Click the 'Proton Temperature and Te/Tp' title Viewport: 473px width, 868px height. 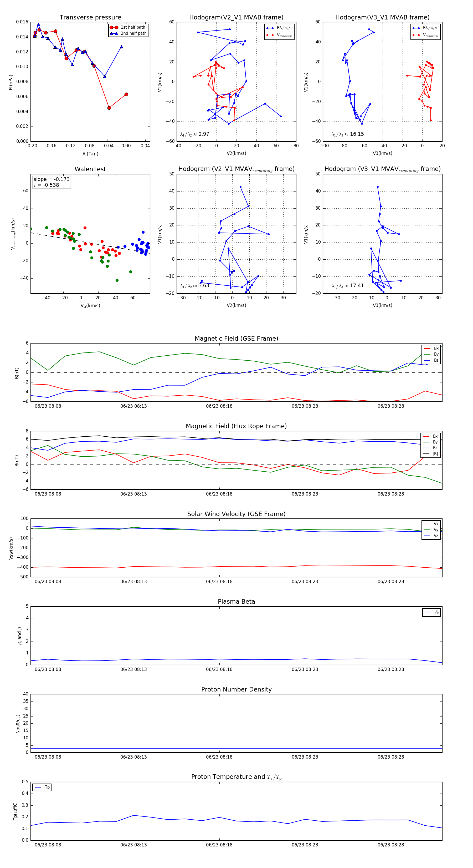(x=236, y=777)
